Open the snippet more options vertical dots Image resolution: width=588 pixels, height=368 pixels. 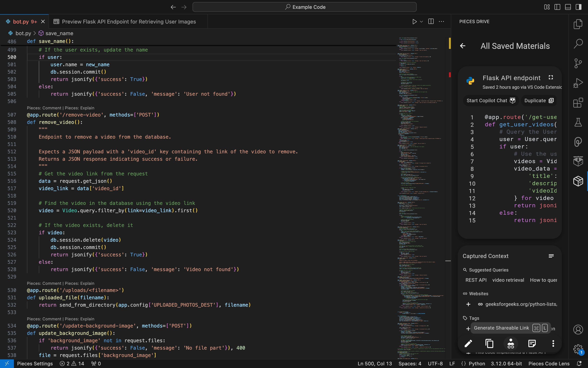tap(553, 343)
